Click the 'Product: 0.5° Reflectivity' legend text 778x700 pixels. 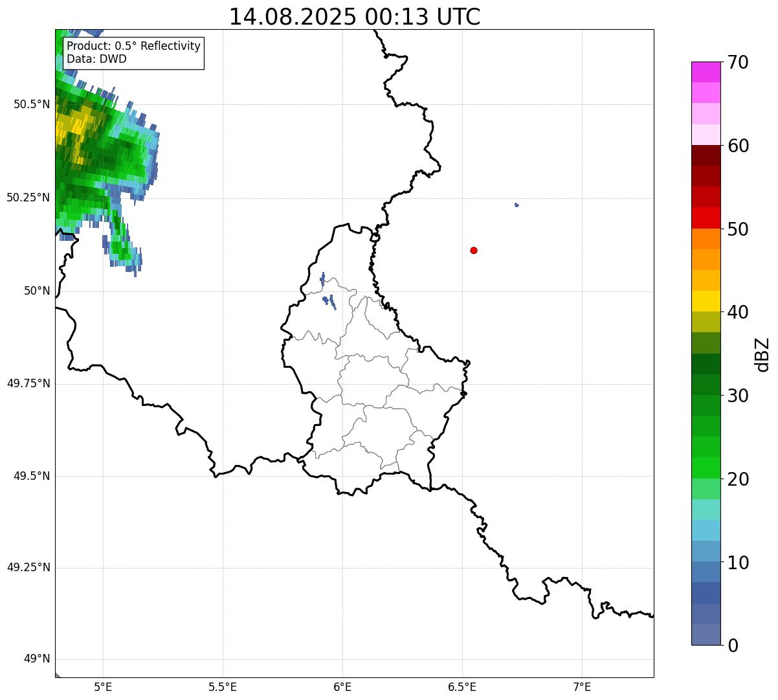coord(134,47)
